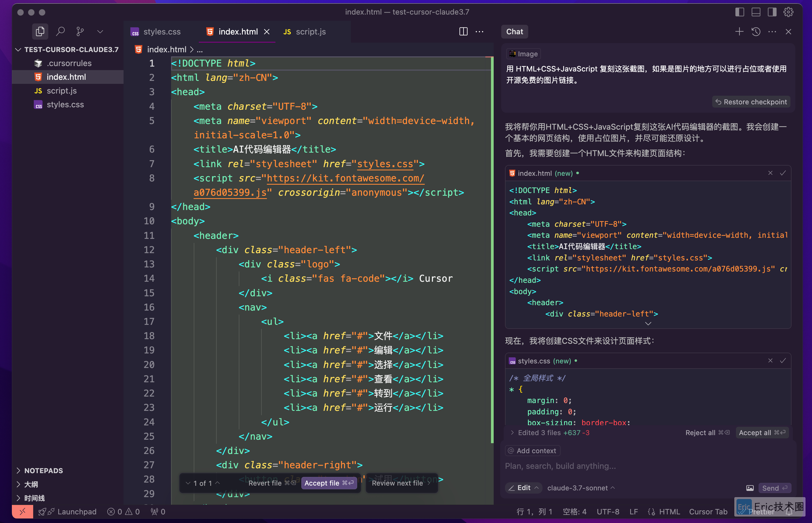812x523 pixels.
Task: Click Revert file button
Action: point(272,483)
